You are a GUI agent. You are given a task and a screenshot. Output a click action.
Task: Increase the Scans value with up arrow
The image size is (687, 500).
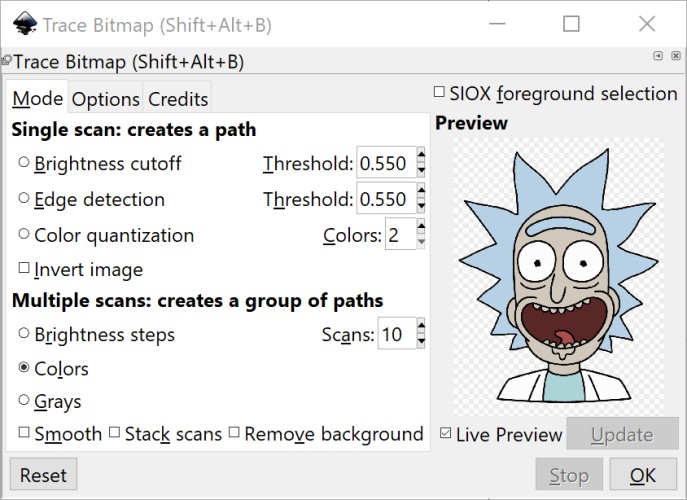click(x=421, y=325)
